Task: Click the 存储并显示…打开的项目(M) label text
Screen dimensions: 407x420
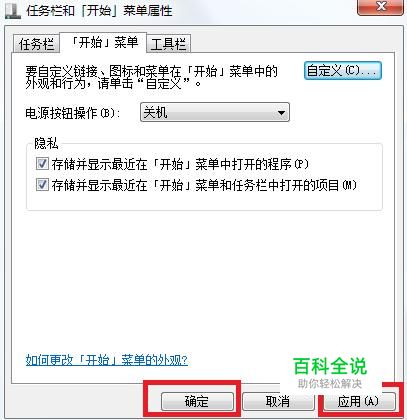Action: [204, 185]
